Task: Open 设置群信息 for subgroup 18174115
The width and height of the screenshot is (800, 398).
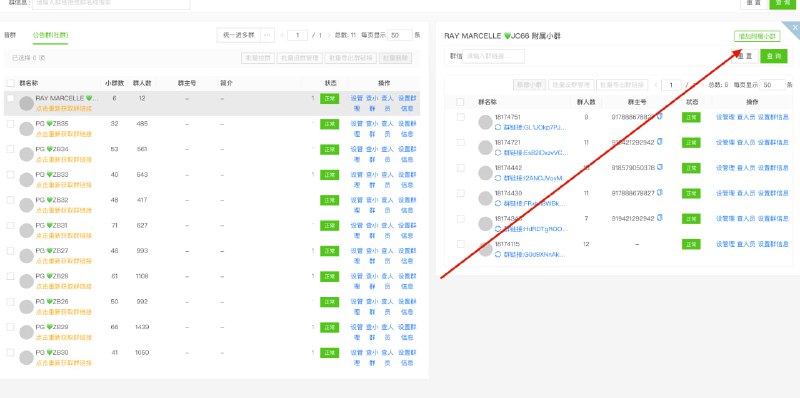Action: (x=773, y=244)
